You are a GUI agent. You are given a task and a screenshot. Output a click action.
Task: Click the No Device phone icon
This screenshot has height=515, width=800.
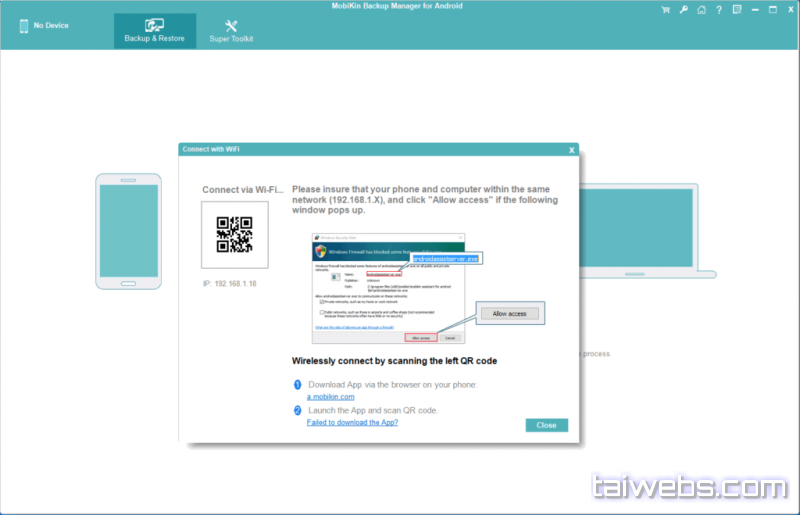pos(23,25)
